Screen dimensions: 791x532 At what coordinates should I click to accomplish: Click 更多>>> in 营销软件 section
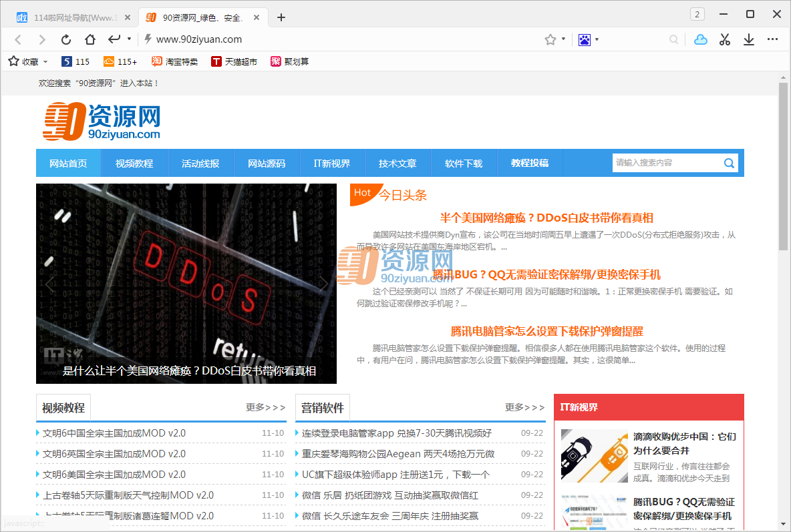click(524, 407)
